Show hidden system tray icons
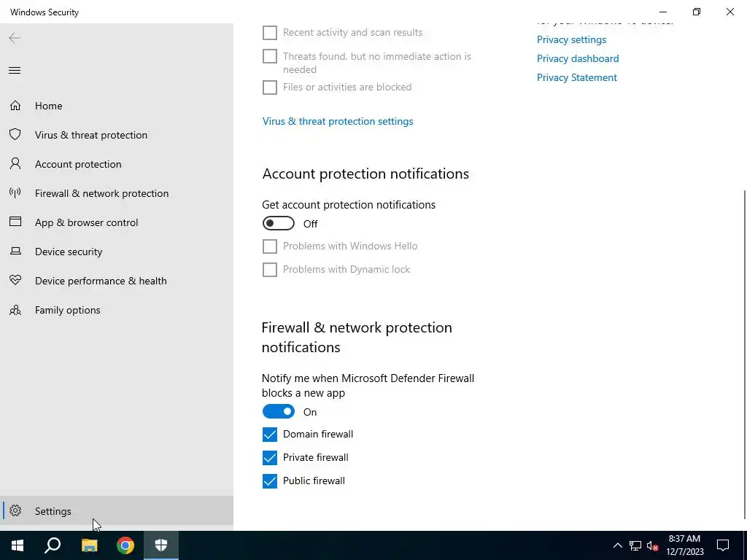This screenshot has height=560, width=747. pos(617,545)
